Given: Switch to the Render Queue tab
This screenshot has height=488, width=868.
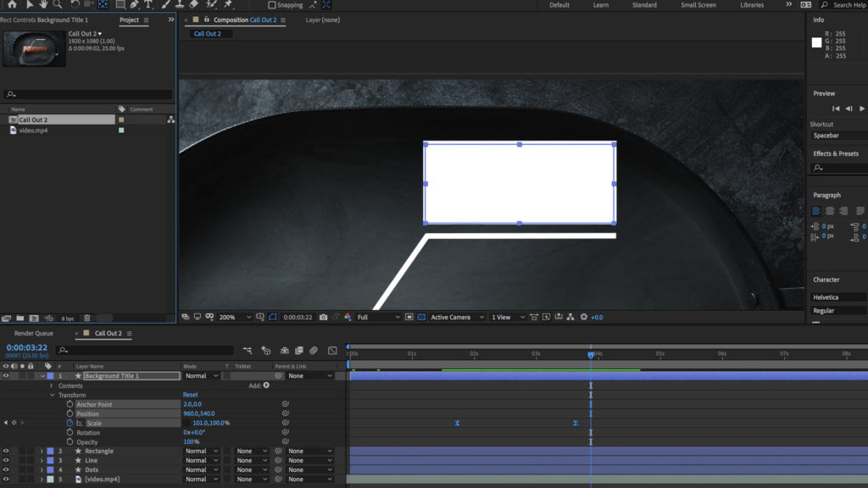Looking at the screenshot, I should [x=33, y=334].
